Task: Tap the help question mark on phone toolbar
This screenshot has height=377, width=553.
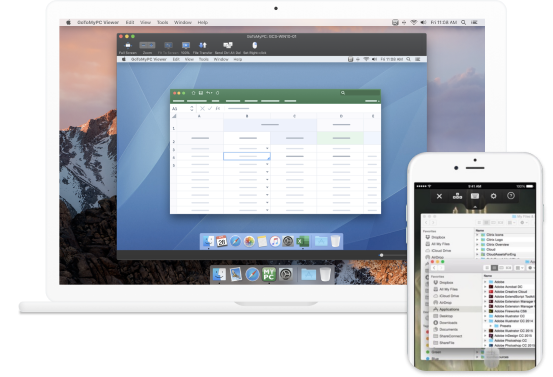Action: tap(511, 196)
